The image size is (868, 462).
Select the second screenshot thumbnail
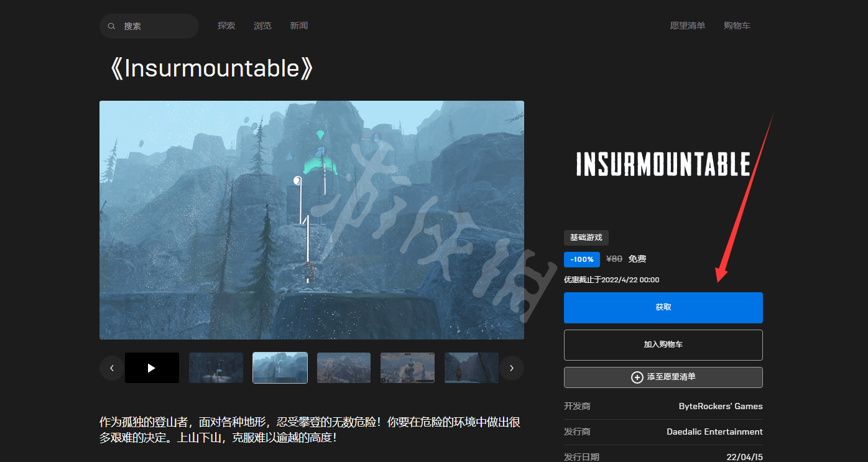[216, 368]
